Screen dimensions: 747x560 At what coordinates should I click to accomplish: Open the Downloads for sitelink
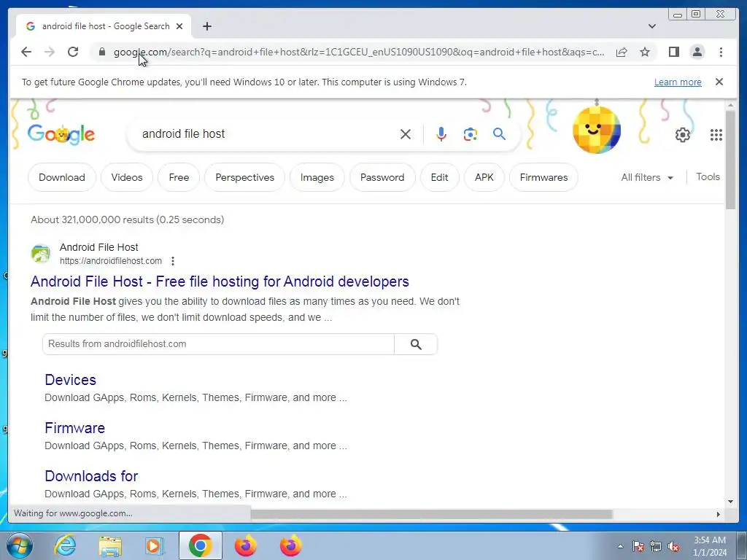pos(91,475)
